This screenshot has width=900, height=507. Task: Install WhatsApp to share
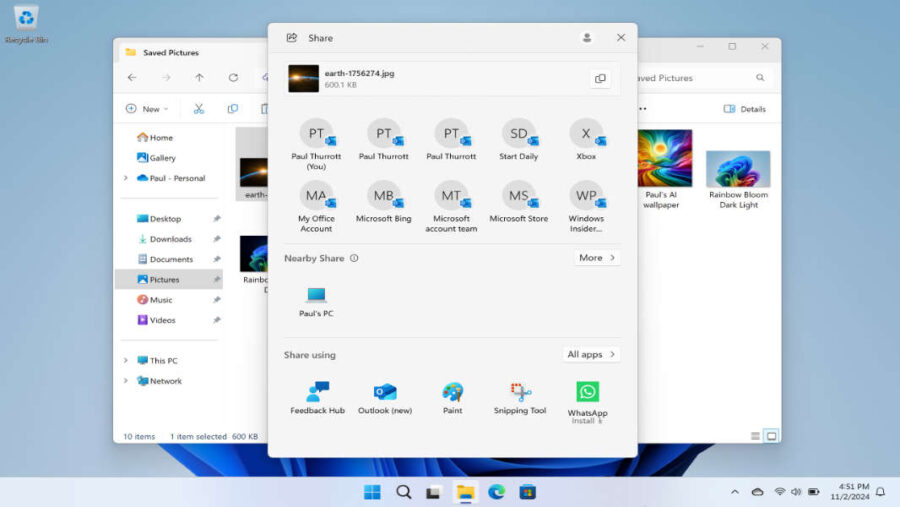[x=587, y=402]
